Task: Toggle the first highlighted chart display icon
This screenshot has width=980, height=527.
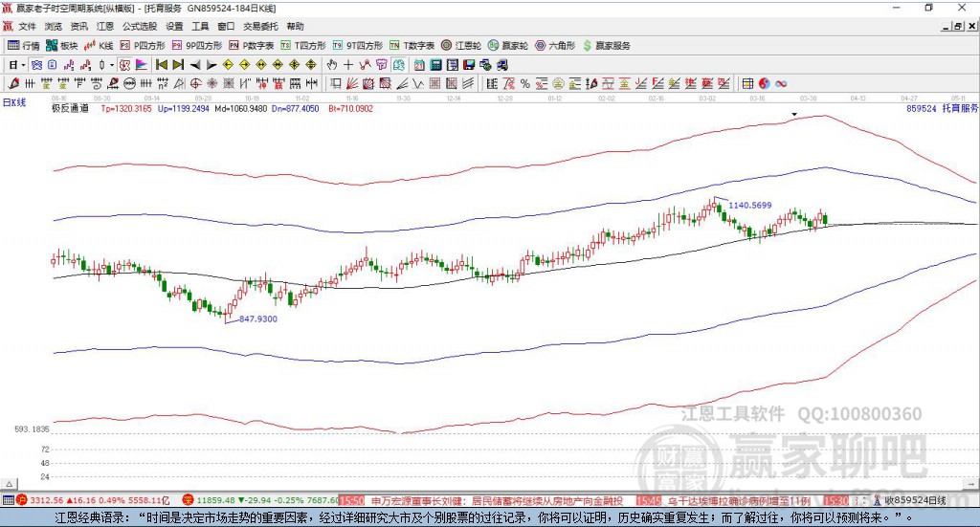Action: pyautogui.click(x=37, y=65)
